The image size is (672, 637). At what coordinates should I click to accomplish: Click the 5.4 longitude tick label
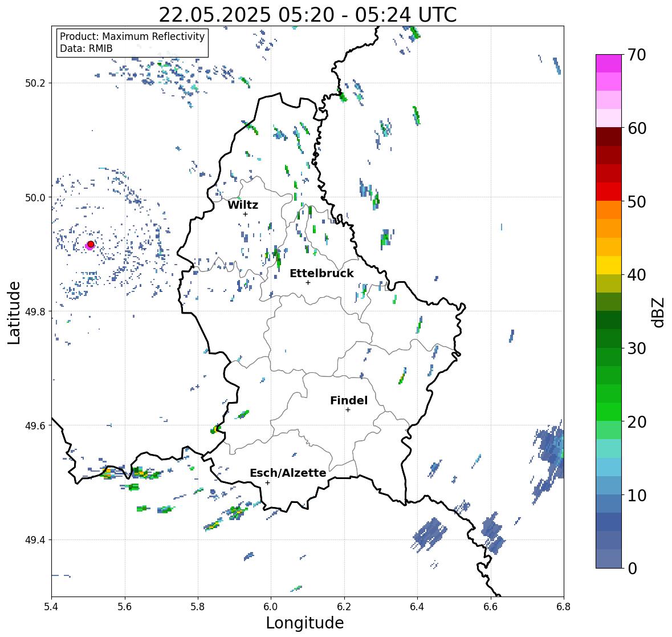[51, 607]
